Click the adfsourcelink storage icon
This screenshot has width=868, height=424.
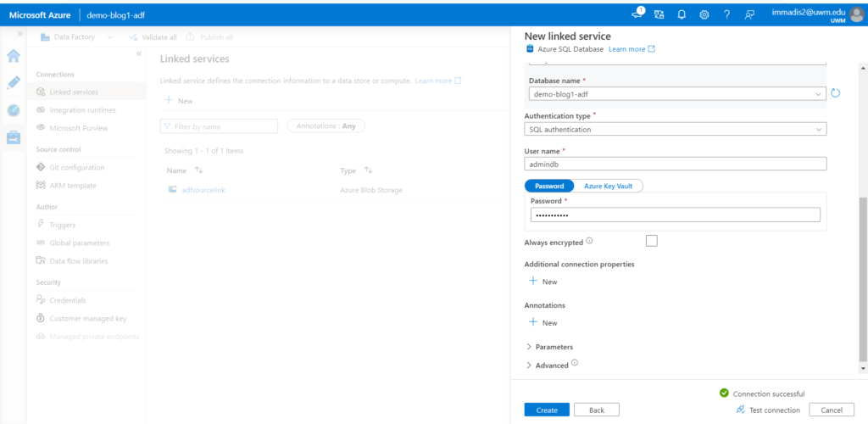[x=172, y=189]
